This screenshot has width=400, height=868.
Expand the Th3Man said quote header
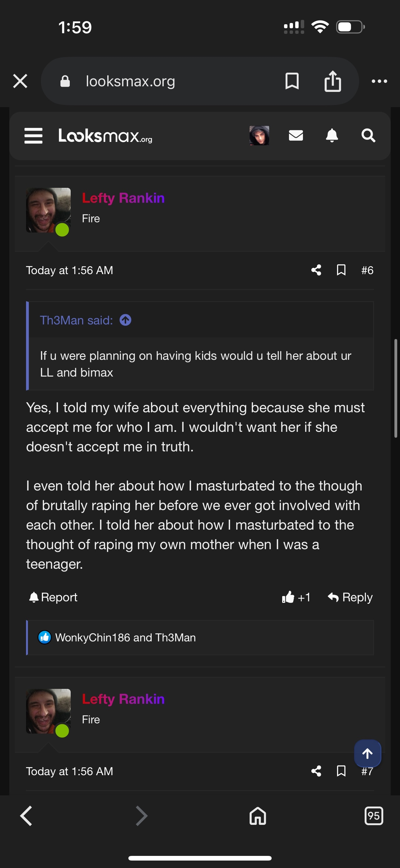tap(76, 320)
